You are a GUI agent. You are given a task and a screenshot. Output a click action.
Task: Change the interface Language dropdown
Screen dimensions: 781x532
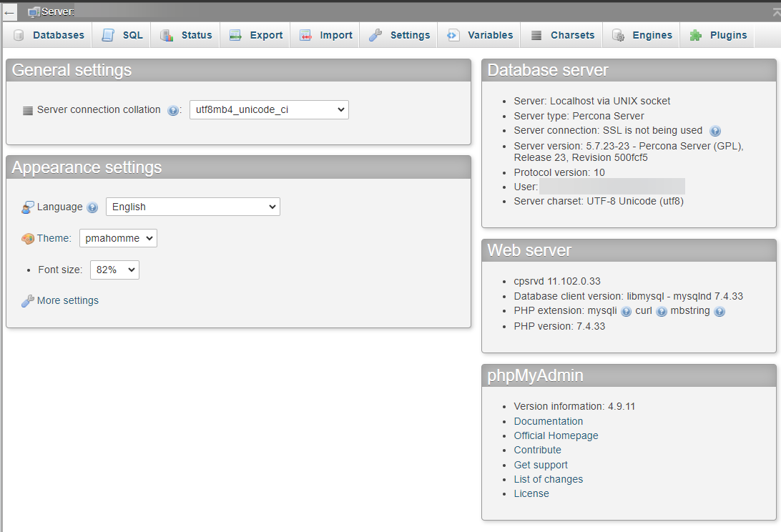(x=192, y=207)
